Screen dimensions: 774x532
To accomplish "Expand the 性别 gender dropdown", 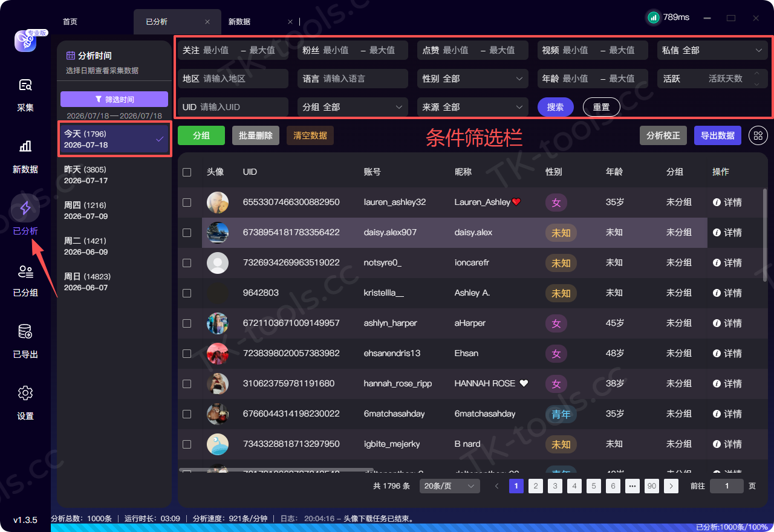I will [x=473, y=79].
